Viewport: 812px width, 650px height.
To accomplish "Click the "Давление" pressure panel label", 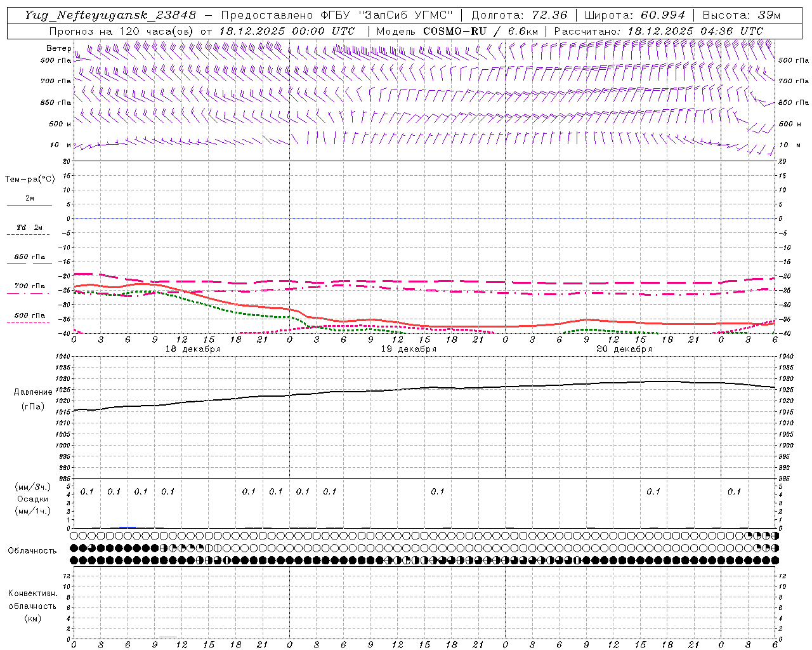I will tap(33, 392).
